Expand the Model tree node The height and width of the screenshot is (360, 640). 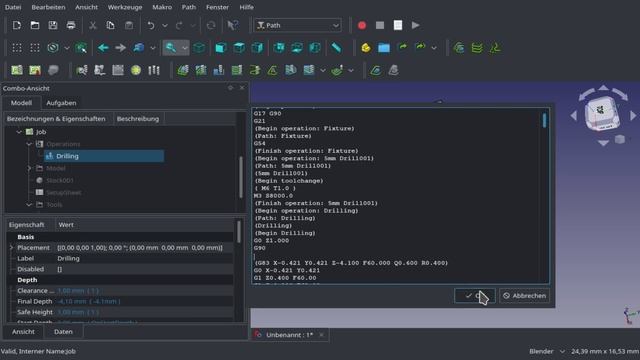click(29, 168)
